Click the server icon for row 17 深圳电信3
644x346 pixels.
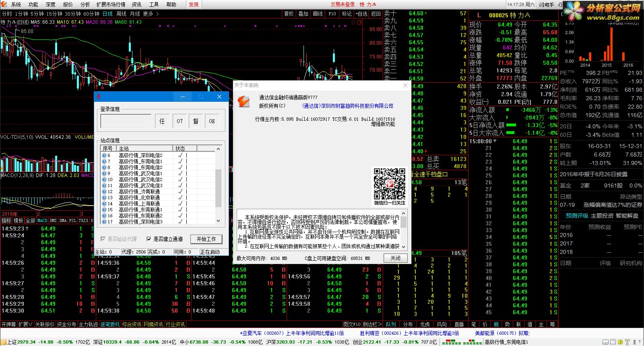click(104, 222)
